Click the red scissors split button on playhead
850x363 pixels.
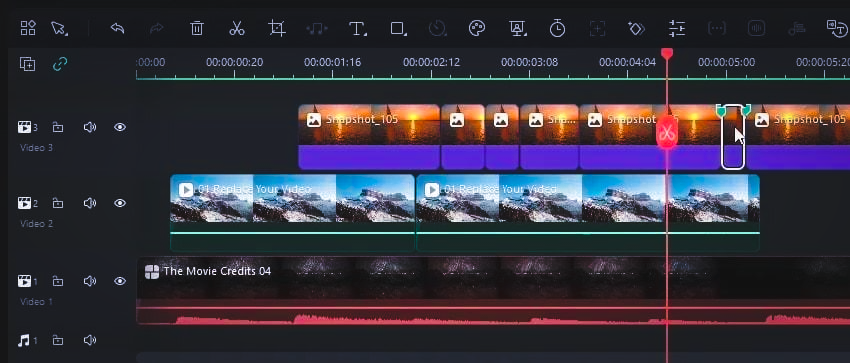(x=667, y=132)
